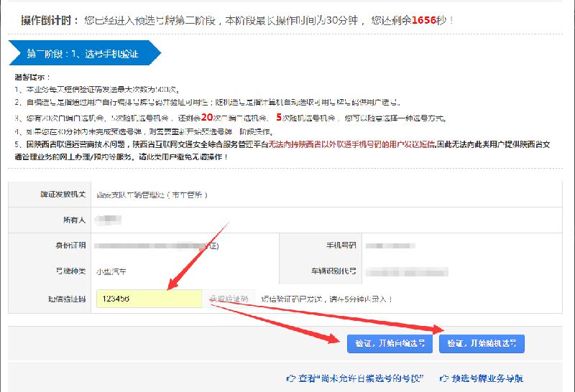This screenshot has height=392, width=575.
Task: Click the 牌证发放机关 label
Action: [63, 195]
